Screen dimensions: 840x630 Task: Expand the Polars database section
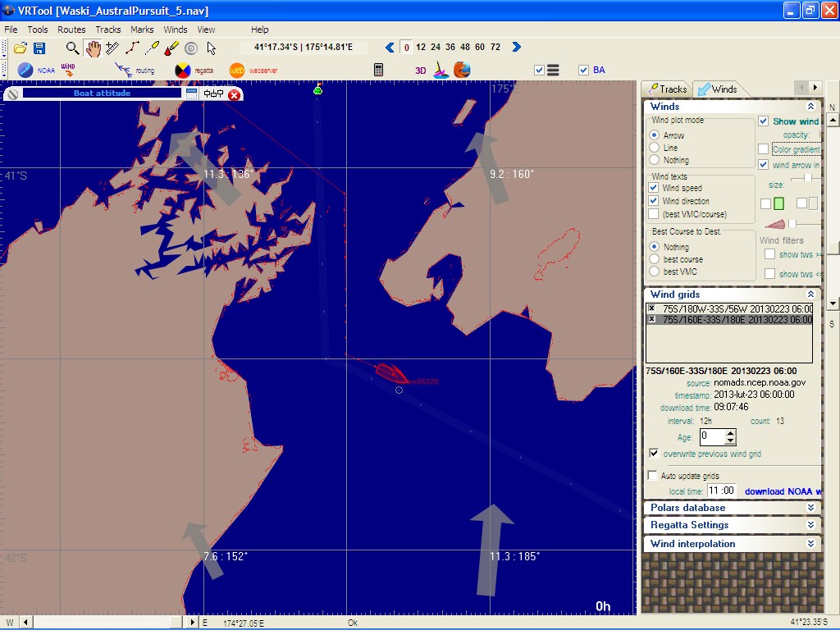click(810, 508)
